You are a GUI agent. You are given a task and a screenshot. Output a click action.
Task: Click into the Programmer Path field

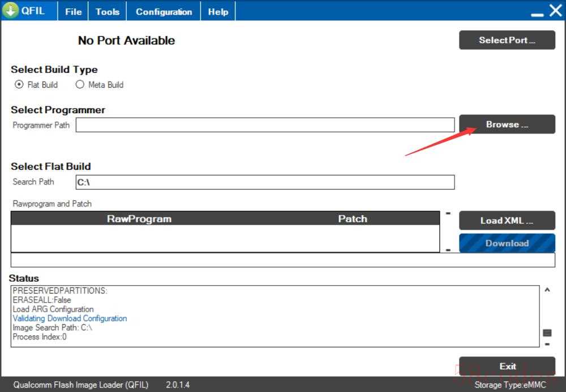265,125
